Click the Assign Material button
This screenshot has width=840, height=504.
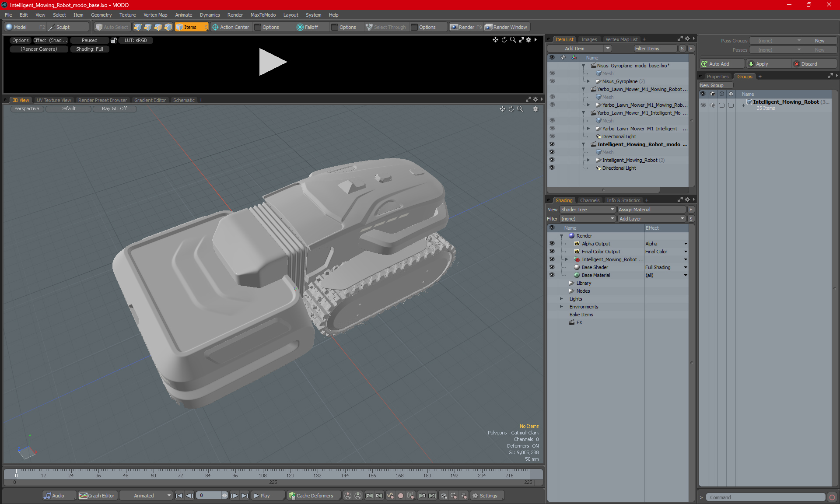[x=651, y=210]
